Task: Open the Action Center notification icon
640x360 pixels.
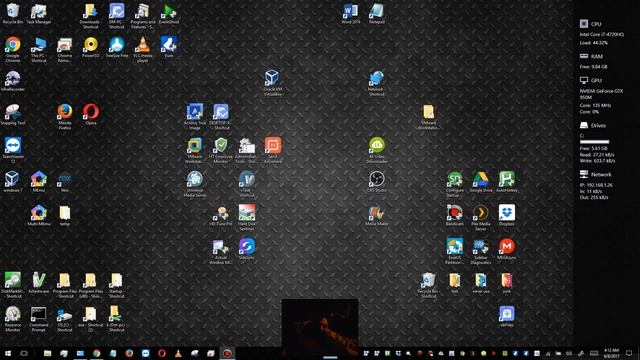Action: coord(629,353)
